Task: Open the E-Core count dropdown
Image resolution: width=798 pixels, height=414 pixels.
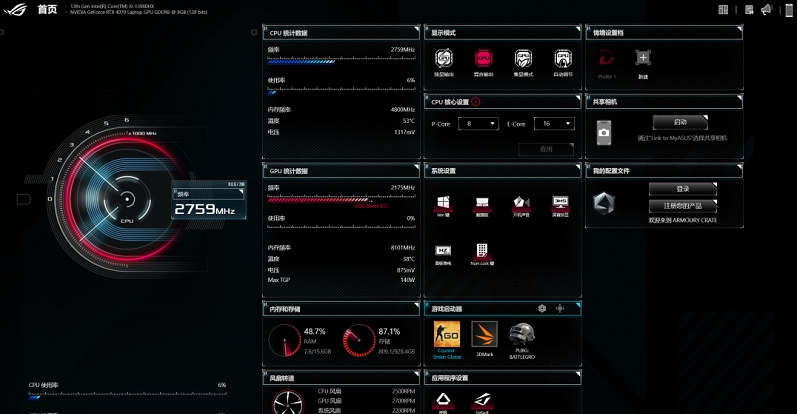Action: [553, 123]
